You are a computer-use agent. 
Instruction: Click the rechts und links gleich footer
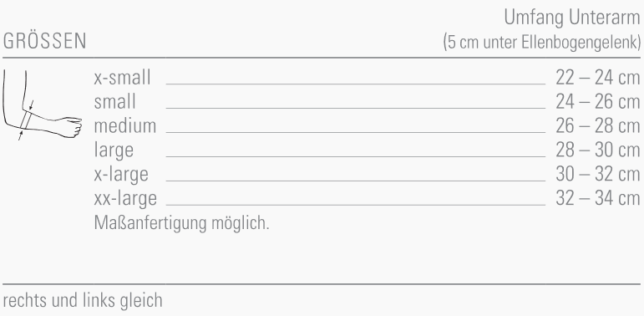click(83, 300)
